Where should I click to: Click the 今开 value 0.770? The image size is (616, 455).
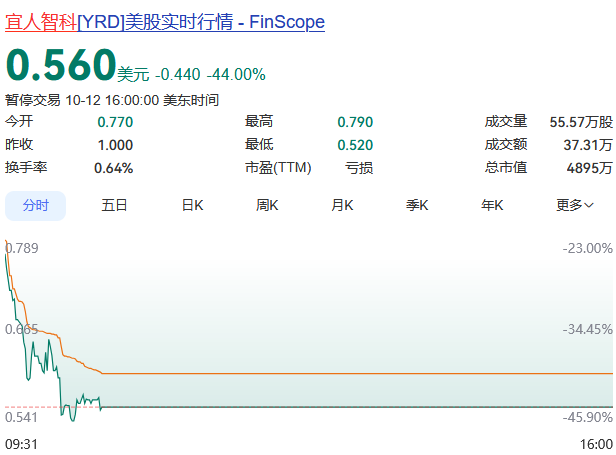tap(116, 122)
